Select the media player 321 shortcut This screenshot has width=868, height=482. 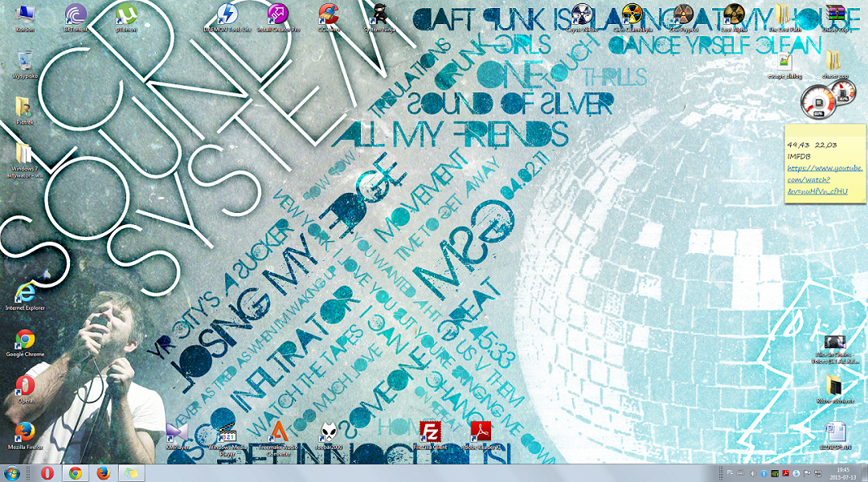click(227, 439)
